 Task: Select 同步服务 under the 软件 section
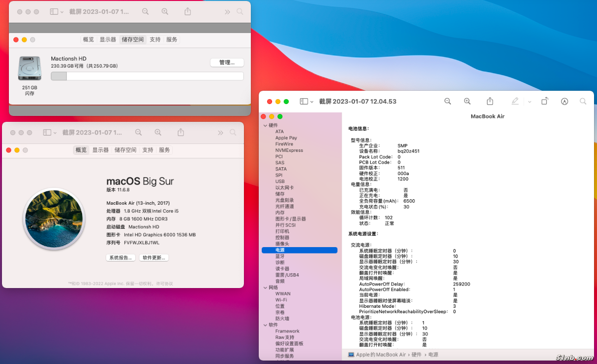285,356
